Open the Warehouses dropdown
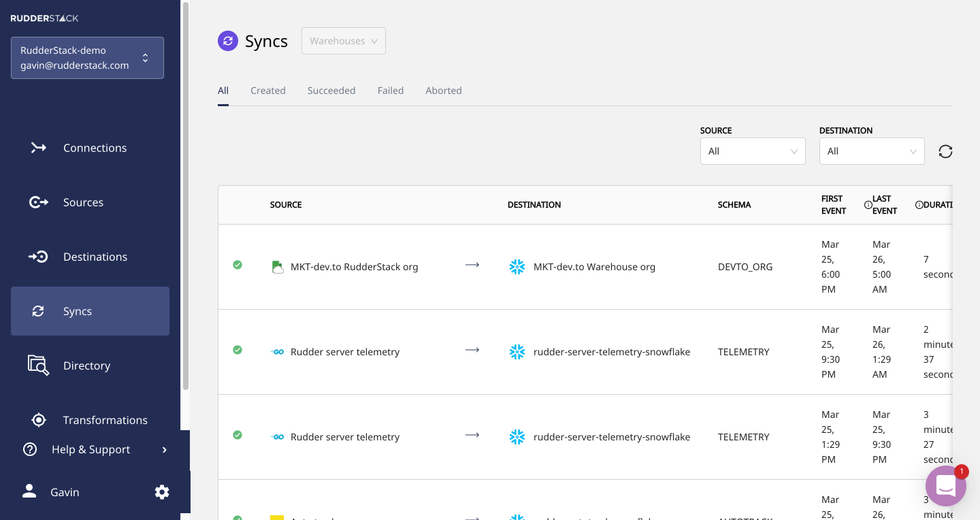This screenshot has height=520, width=980. (x=344, y=41)
